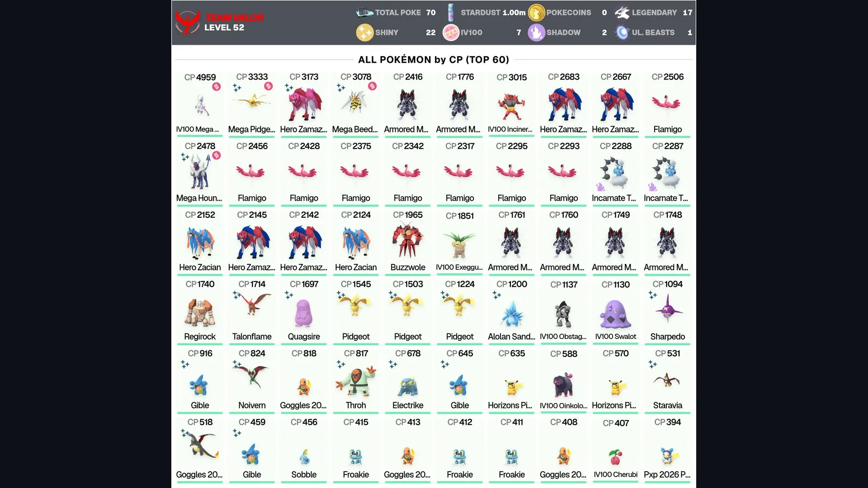
Task: Click the Shiny sparkle icon in header
Action: pos(364,33)
